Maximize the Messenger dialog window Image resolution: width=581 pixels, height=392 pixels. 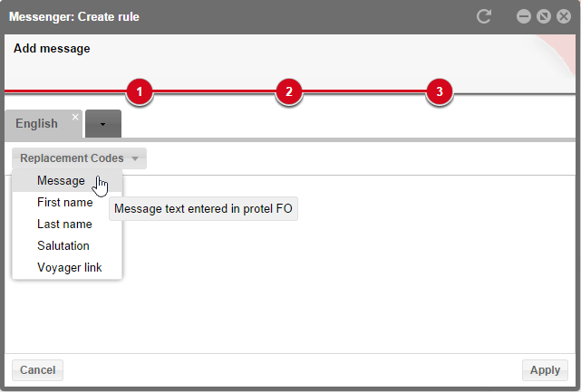(x=544, y=16)
